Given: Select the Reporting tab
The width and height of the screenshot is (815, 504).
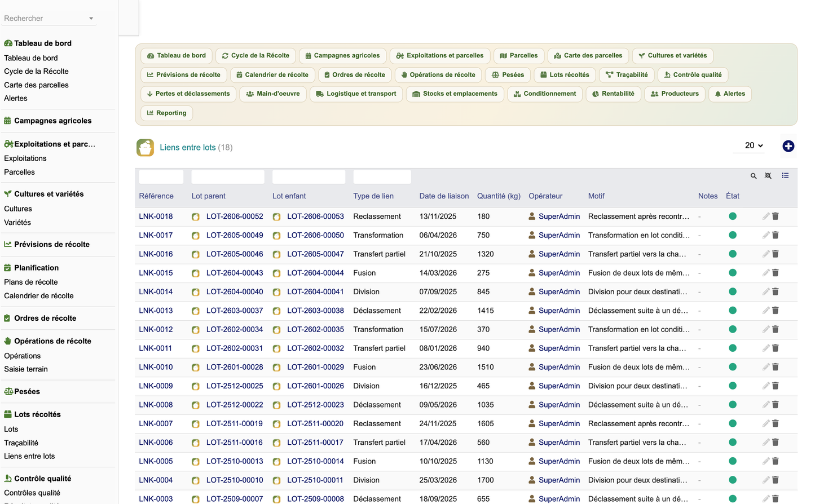Looking at the screenshot, I should pos(166,113).
